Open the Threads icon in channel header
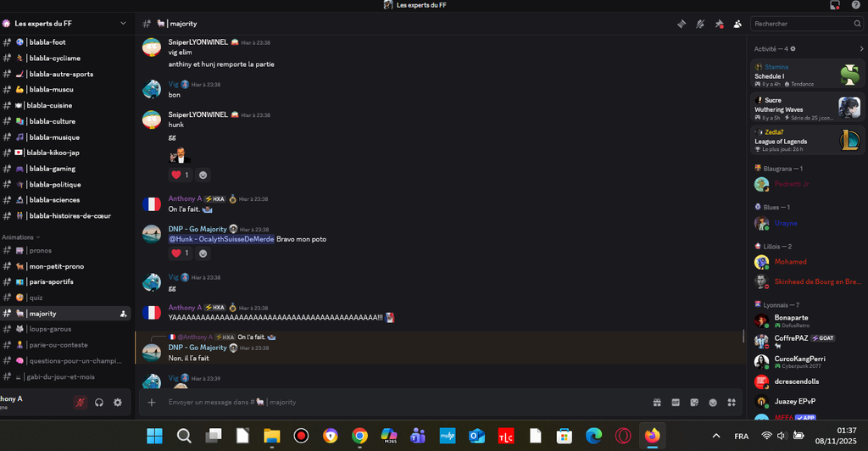Viewport: 868px width, 451px height. pyautogui.click(x=681, y=24)
